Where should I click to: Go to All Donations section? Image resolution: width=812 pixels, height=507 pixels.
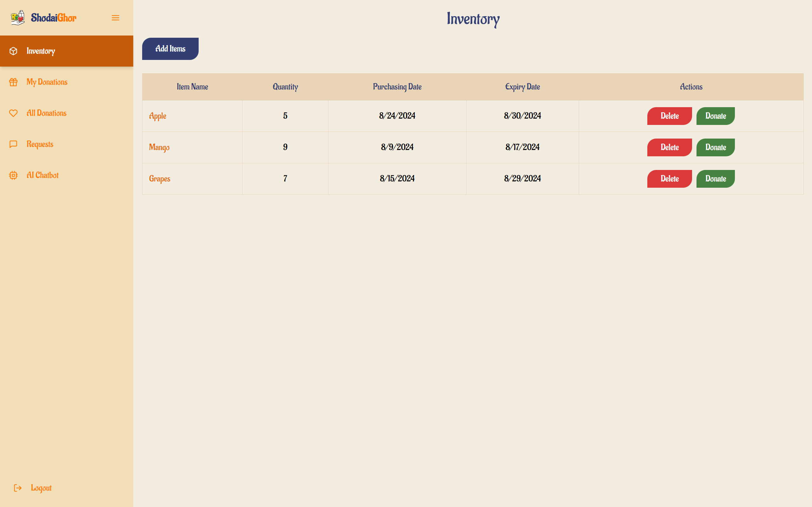click(47, 113)
